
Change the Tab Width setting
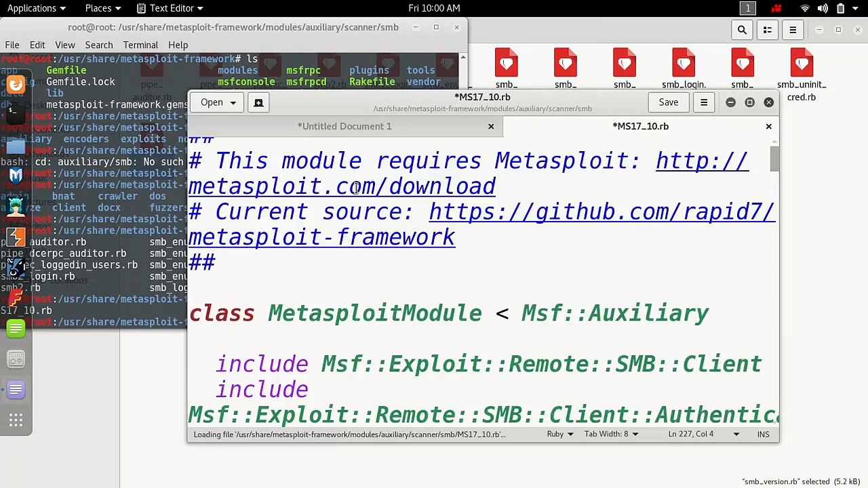click(x=611, y=434)
